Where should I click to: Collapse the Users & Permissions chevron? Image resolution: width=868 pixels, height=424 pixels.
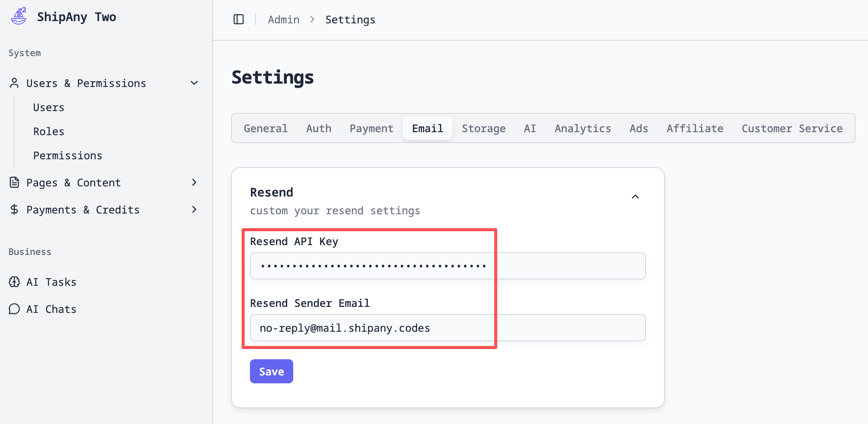click(x=194, y=83)
